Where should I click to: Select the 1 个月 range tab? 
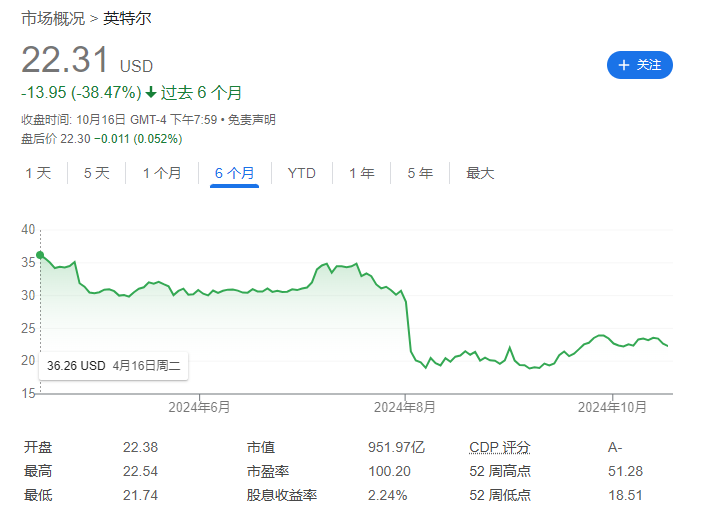162,173
